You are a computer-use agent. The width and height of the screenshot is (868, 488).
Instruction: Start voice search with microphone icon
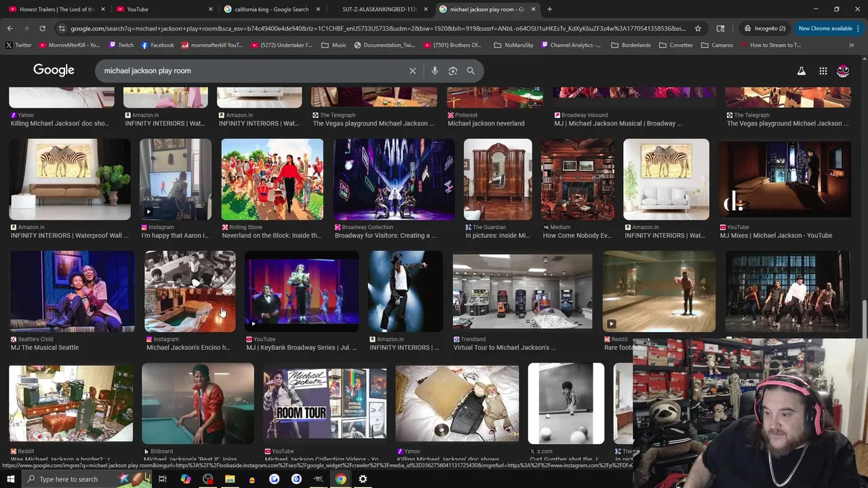(435, 70)
